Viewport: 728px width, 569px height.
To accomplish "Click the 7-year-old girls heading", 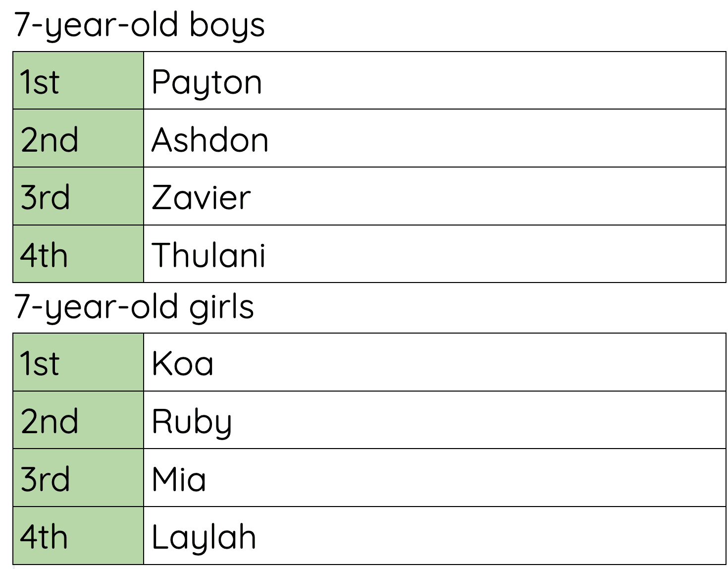I will coord(134,307).
